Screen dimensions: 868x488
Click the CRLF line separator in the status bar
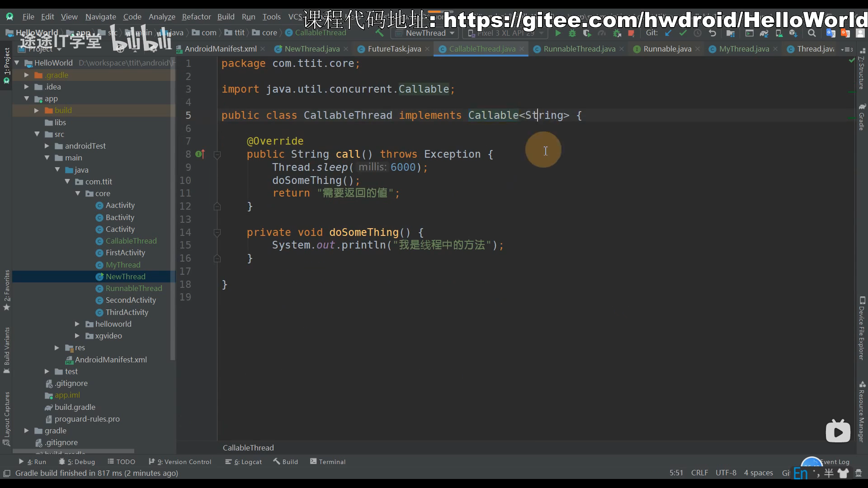[699, 473]
